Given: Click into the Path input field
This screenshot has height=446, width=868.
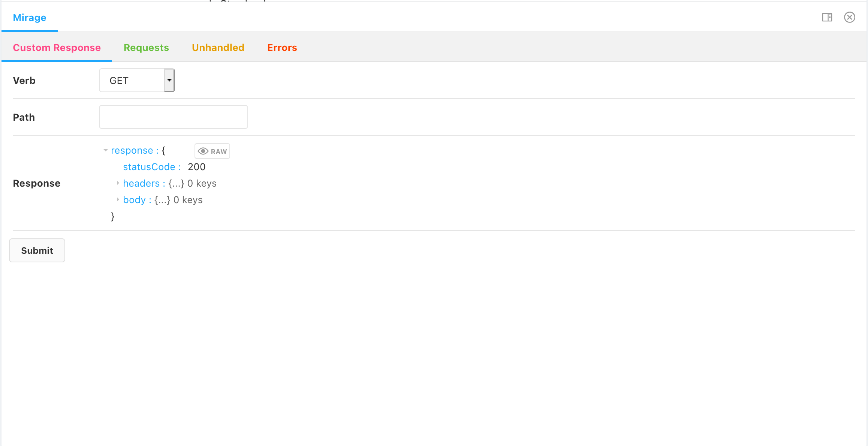Looking at the screenshot, I should [x=173, y=117].
